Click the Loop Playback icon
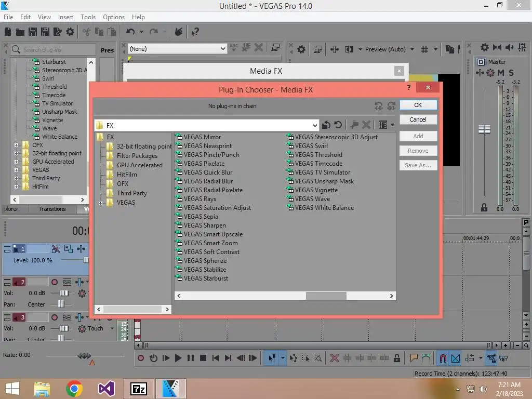Viewport: 532px width, 399px height. [153, 358]
